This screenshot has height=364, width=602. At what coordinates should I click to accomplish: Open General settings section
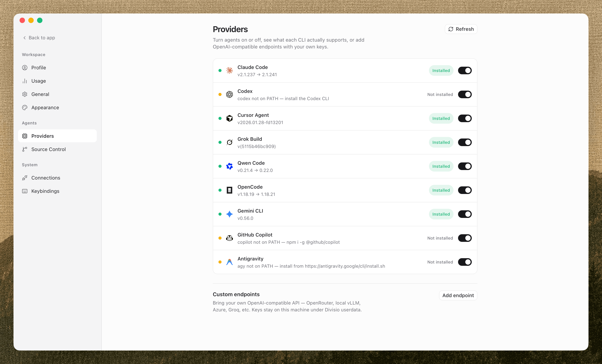click(x=57, y=94)
